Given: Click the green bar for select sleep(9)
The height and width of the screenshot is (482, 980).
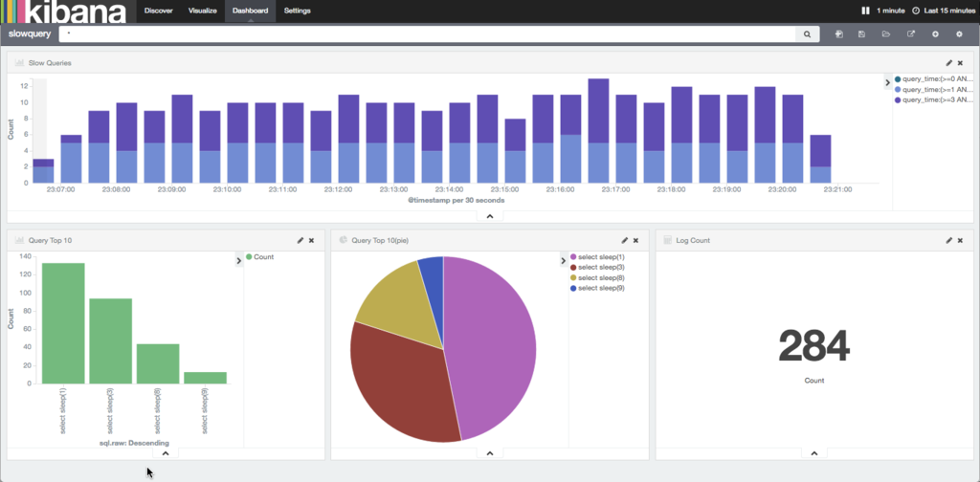Looking at the screenshot, I should click(205, 378).
